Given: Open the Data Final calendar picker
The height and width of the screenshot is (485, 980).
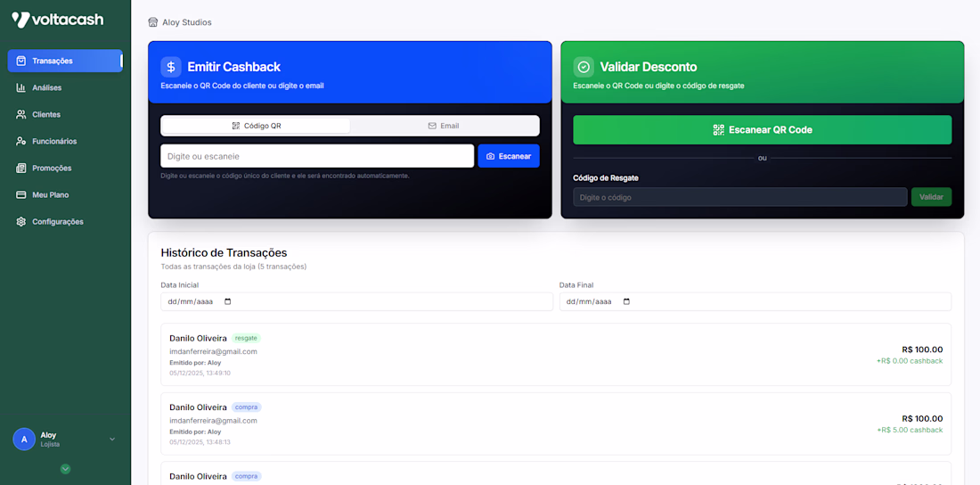Looking at the screenshot, I should (x=627, y=301).
